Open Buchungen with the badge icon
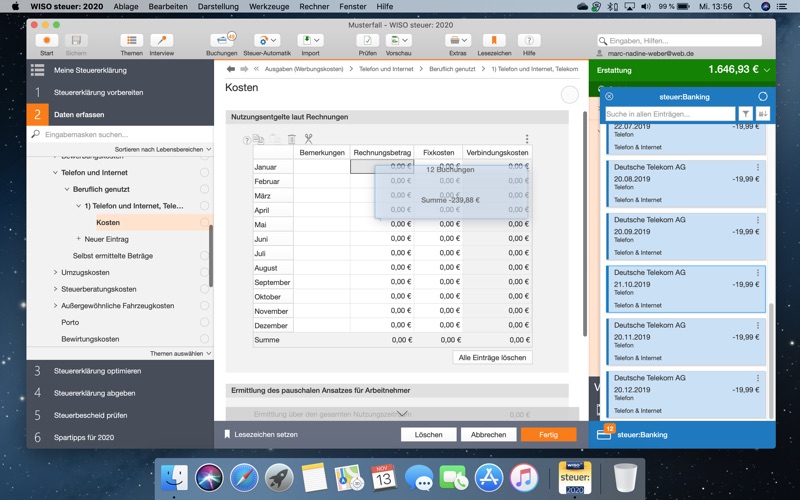800x500 pixels. (x=222, y=40)
